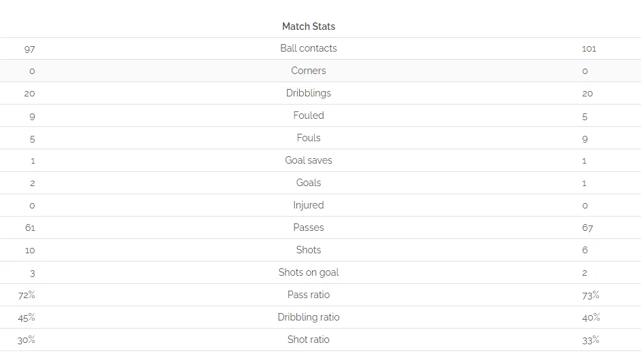Click the Goal saves label
This screenshot has height=364, width=641.
pos(309,160)
